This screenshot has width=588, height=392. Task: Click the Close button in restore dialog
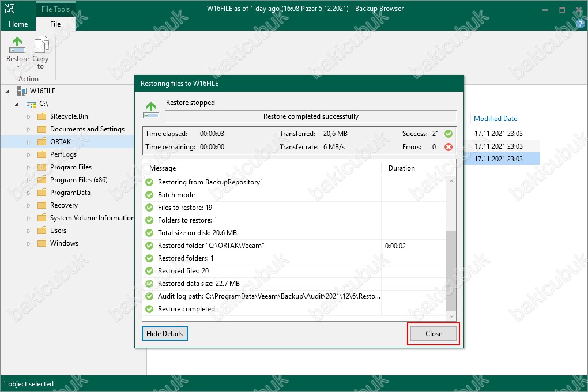[434, 333]
